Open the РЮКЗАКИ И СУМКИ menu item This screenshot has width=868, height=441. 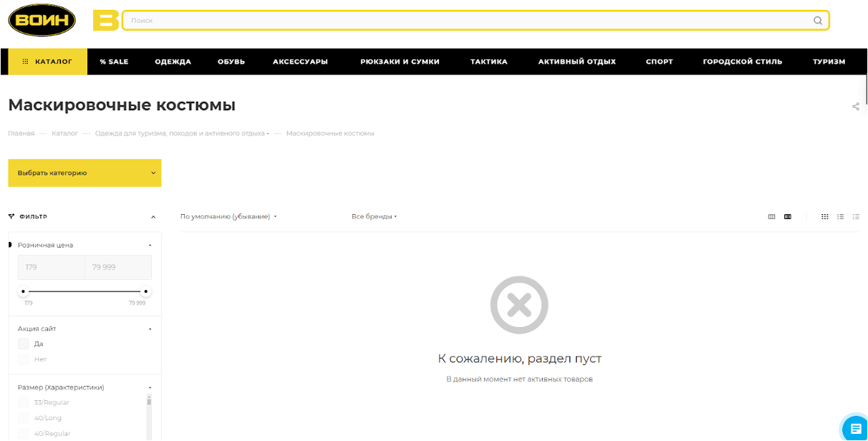point(400,62)
